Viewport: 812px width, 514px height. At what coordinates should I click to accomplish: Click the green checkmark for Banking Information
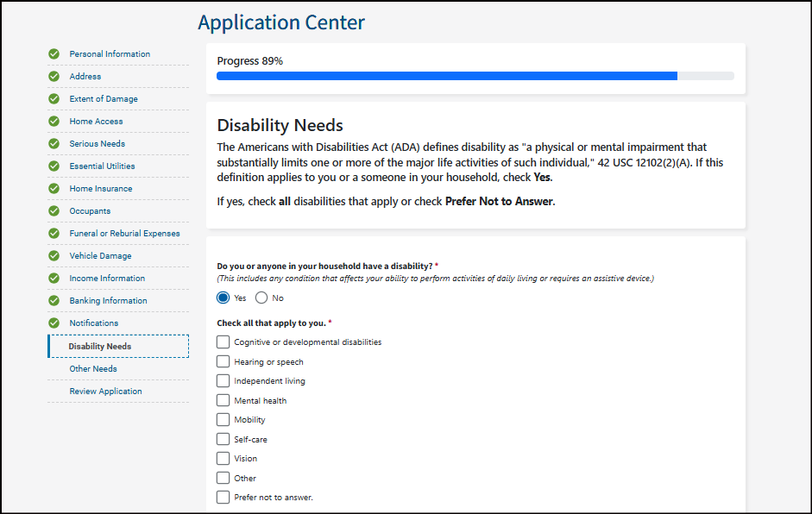click(54, 301)
